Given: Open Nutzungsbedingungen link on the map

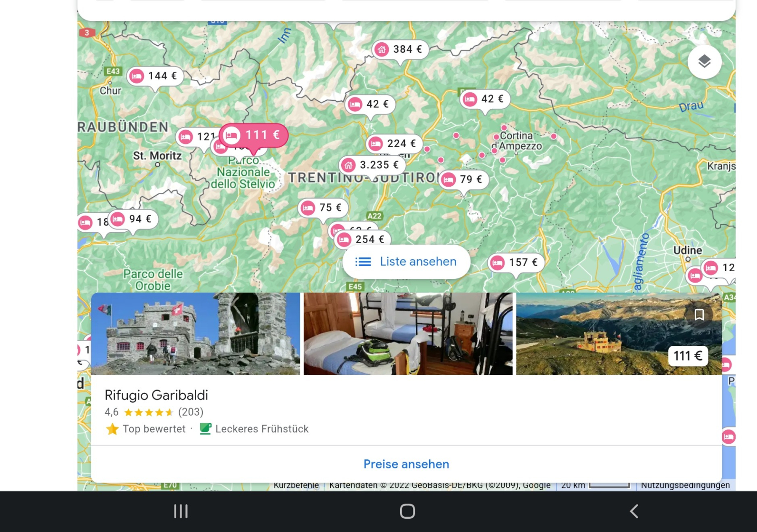Looking at the screenshot, I should pos(685,485).
